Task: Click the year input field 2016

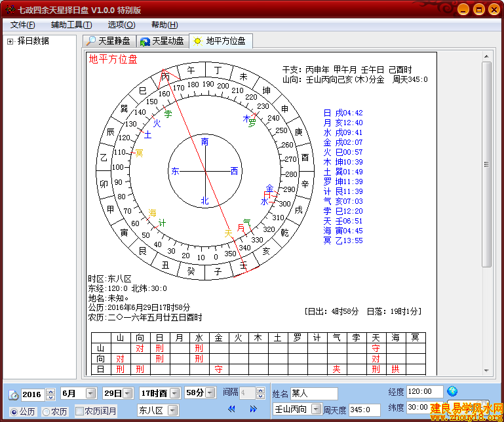Action: tap(33, 394)
